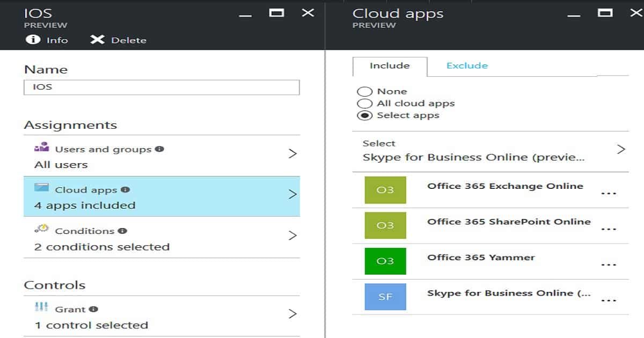Image resolution: width=644 pixels, height=338 pixels.
Task: Click Office 365 SharePoint Online app tile
Action: coord(385,225)
